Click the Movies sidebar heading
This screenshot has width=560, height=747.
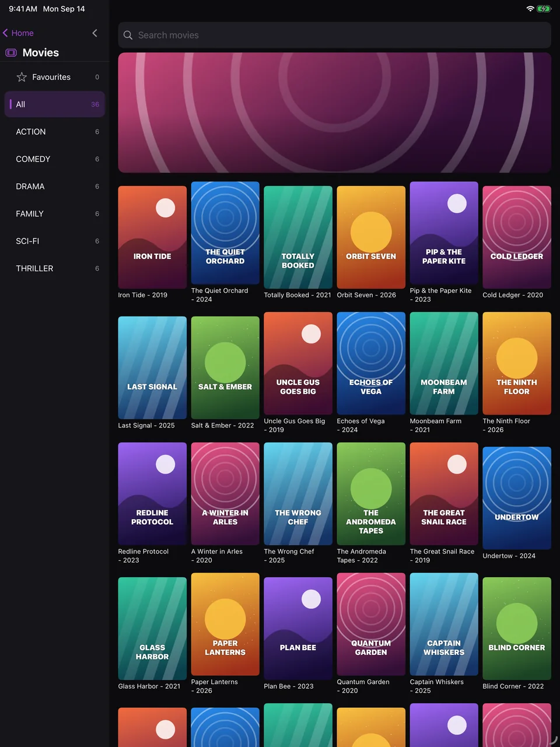41,52
